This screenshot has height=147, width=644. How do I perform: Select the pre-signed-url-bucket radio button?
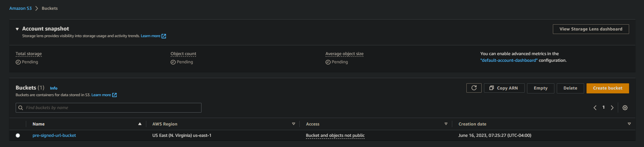coord(18,136)
